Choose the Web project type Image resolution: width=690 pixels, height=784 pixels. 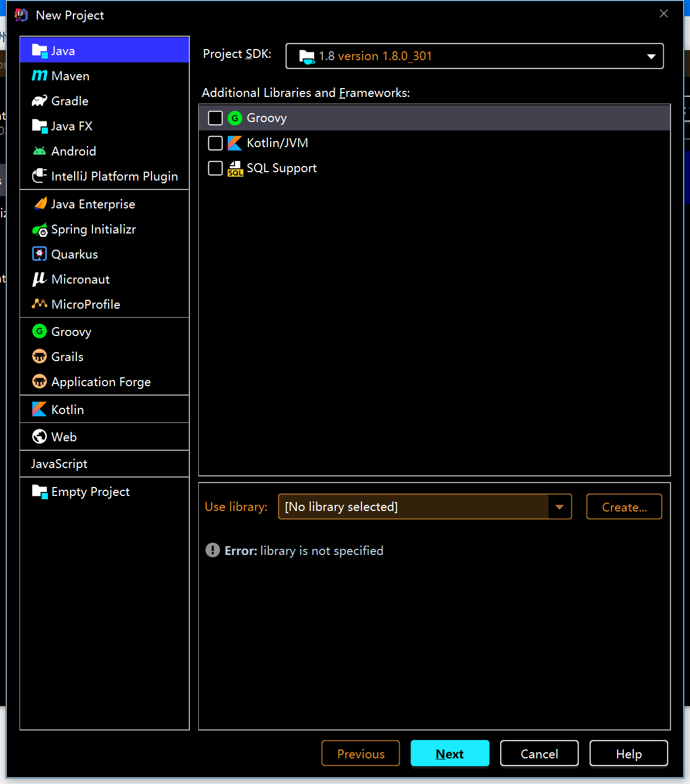[x=105, y=437]
